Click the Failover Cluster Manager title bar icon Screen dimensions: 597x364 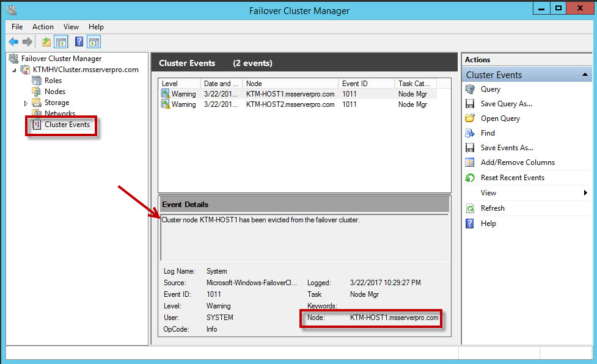coord(12,10)
